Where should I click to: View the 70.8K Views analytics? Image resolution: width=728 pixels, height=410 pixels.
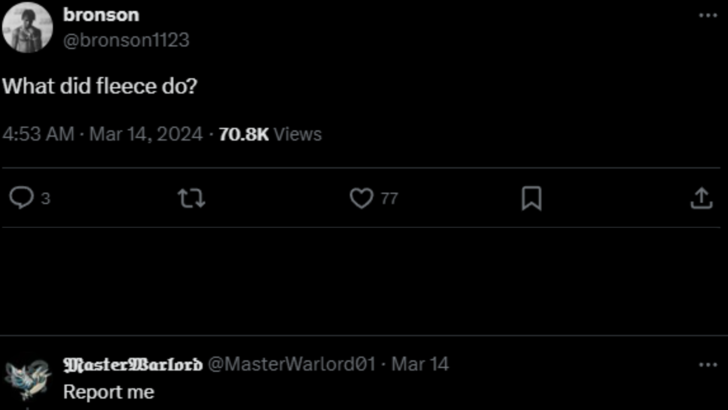pos(270,134)
